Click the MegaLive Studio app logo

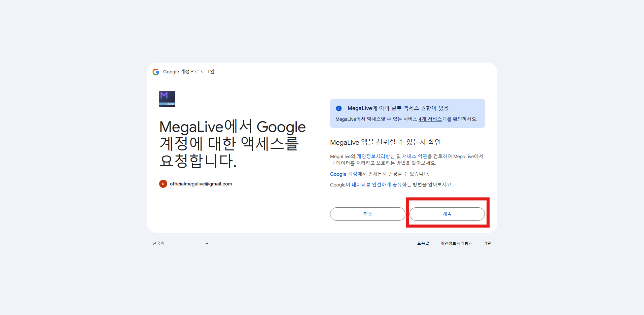[x=167, y=99]
